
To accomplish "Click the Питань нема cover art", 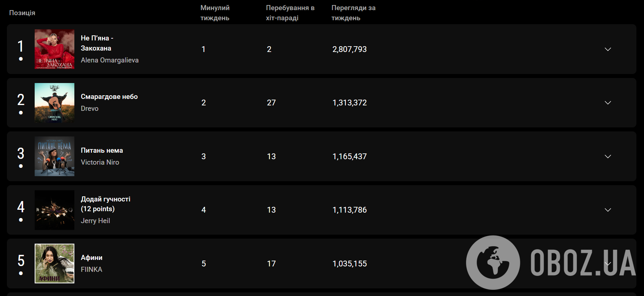I will click(x=55, y=156).
